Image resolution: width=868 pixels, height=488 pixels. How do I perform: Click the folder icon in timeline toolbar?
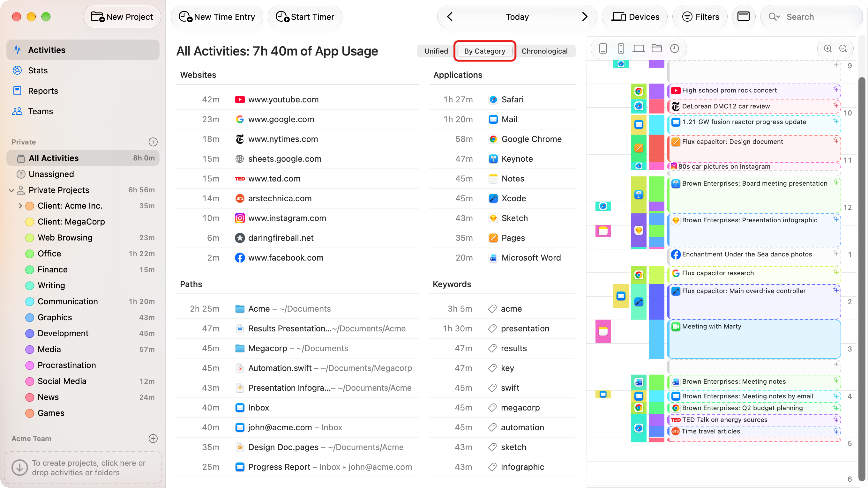tap(657, 48)
